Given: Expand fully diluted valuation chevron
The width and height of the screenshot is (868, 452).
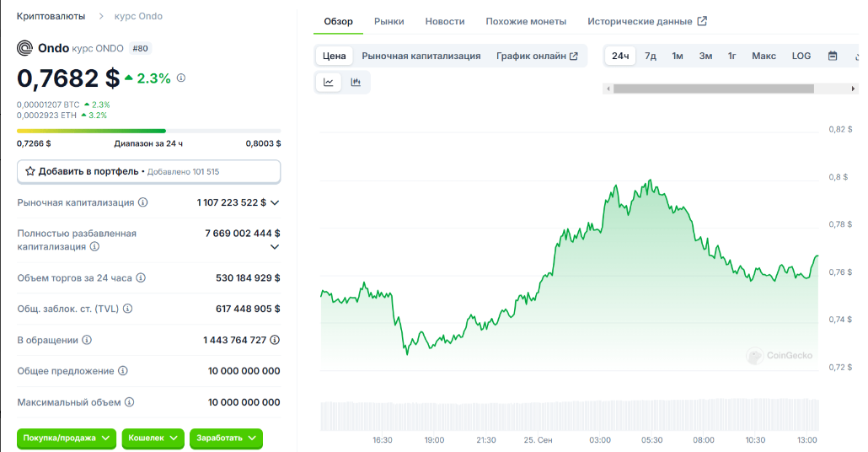Looking at the screenshot, I should (275, 246).
